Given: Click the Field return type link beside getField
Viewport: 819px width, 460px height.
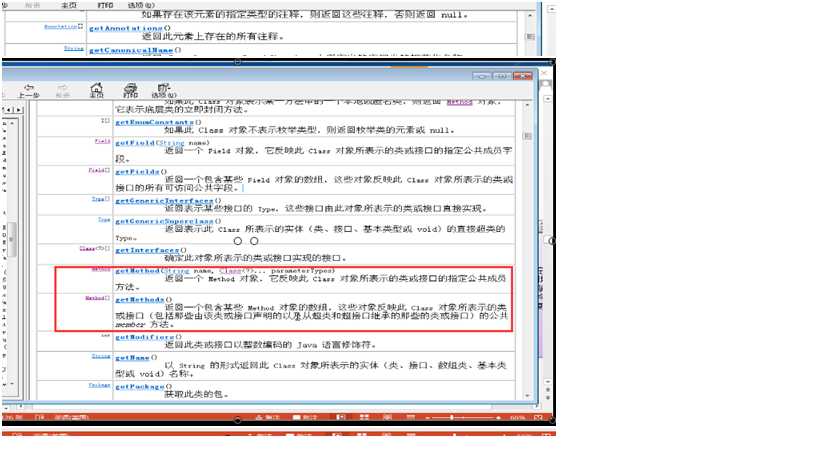Looking at the screenshot, I should (x=102, y=141).
